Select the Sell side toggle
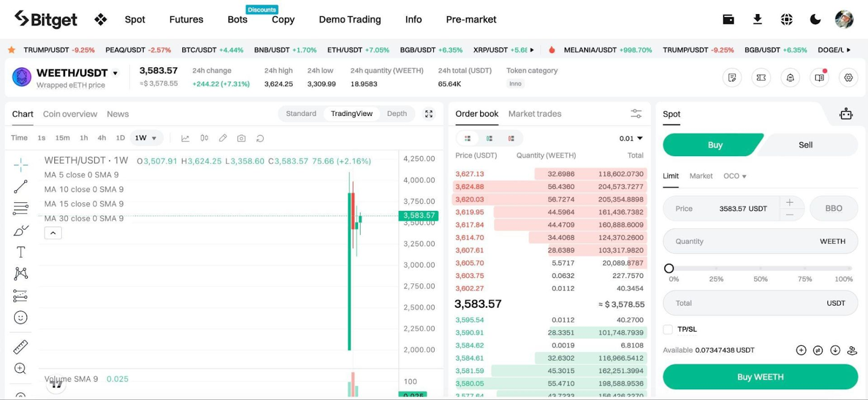The height and width of the screenshot is (400, 868). click(x=806, y=145)
